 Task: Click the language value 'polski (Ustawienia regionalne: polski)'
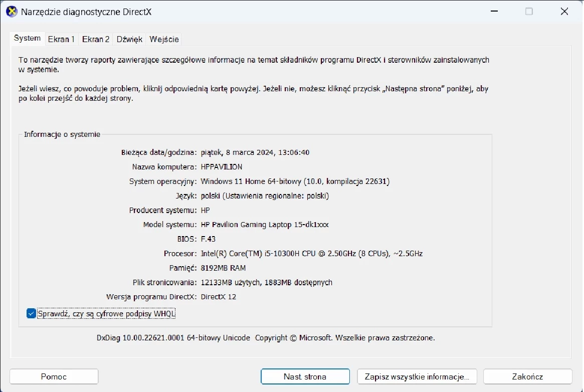tap(265, 196)
